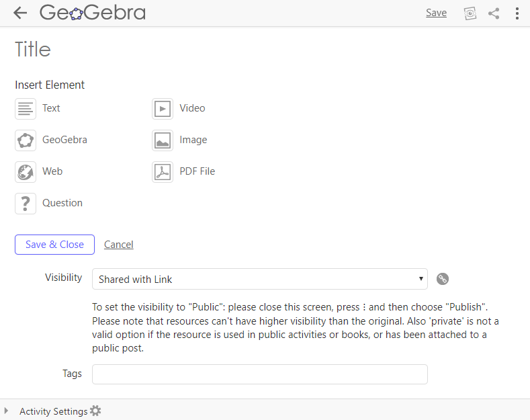
Task: Click the Text element label
Action: tap(51, 108)
